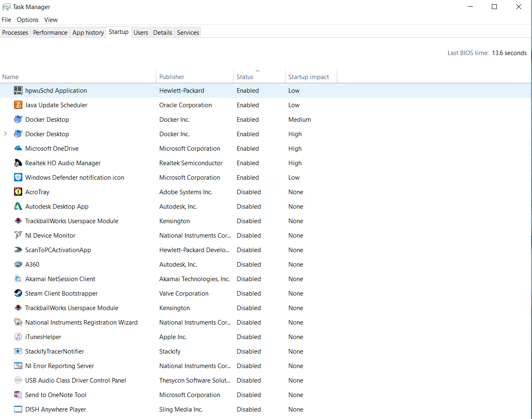Click the iTunesHelper music note icon

(18, 337)
